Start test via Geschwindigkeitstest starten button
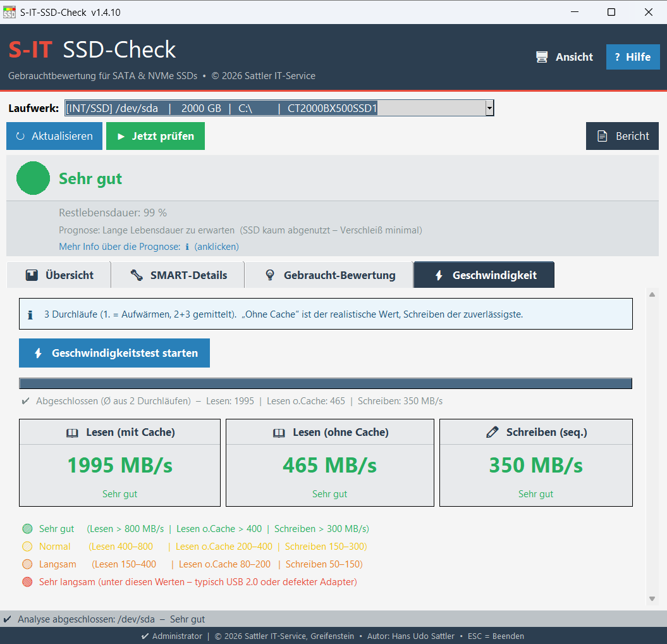667x644 pixels. 114,353
